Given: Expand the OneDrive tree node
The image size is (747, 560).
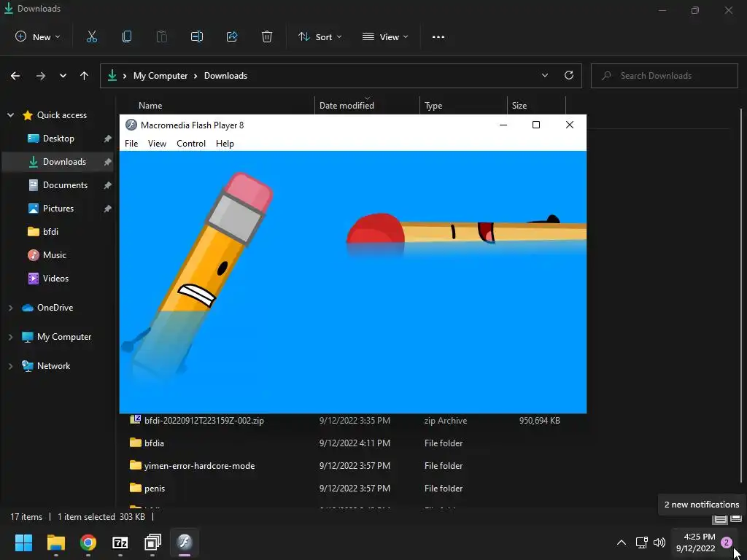Looking at the screenshot, I should pyautogui.click(x=10, y=308).
